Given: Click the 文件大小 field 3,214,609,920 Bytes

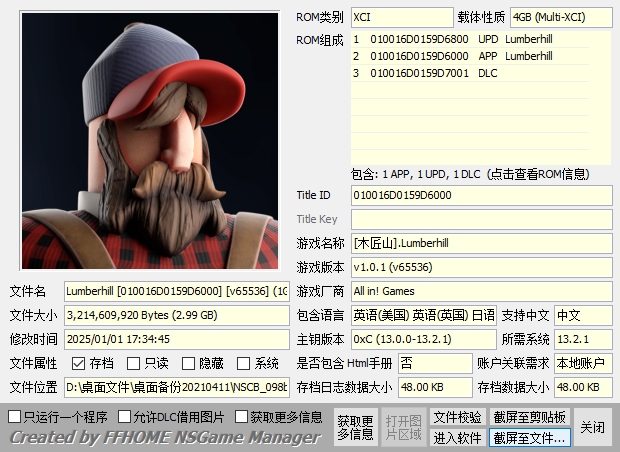Looking at the screenshot, I should 177,315.
